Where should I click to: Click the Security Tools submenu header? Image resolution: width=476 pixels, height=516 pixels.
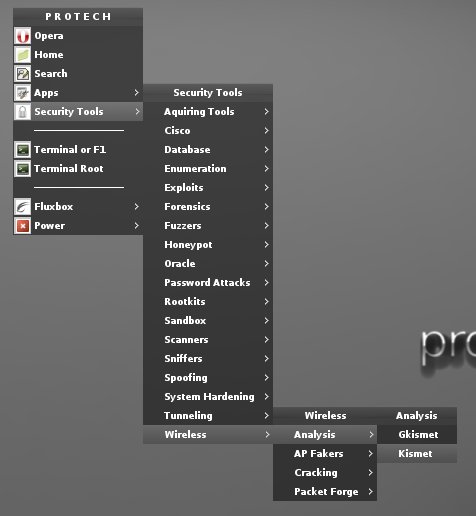point(208,93)
